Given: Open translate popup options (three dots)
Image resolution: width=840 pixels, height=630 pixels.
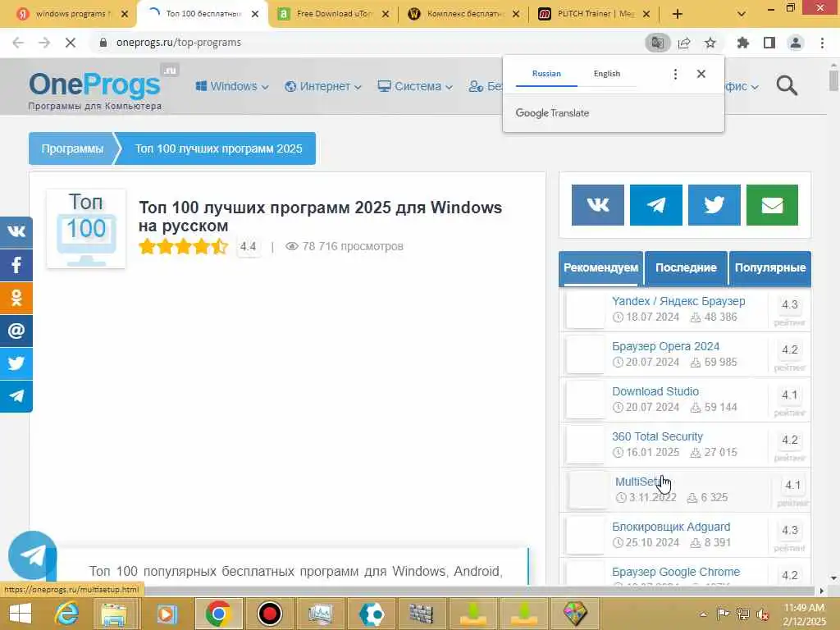Looking at the screenshot, I should 675,74.
